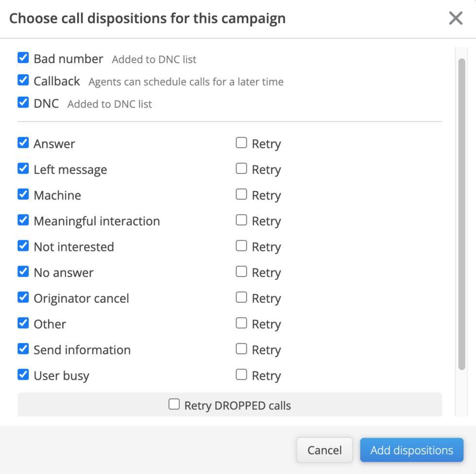476x474 pixels.
Task: Uncheck Meaningful interaction disposition
Action: point(23,220)
